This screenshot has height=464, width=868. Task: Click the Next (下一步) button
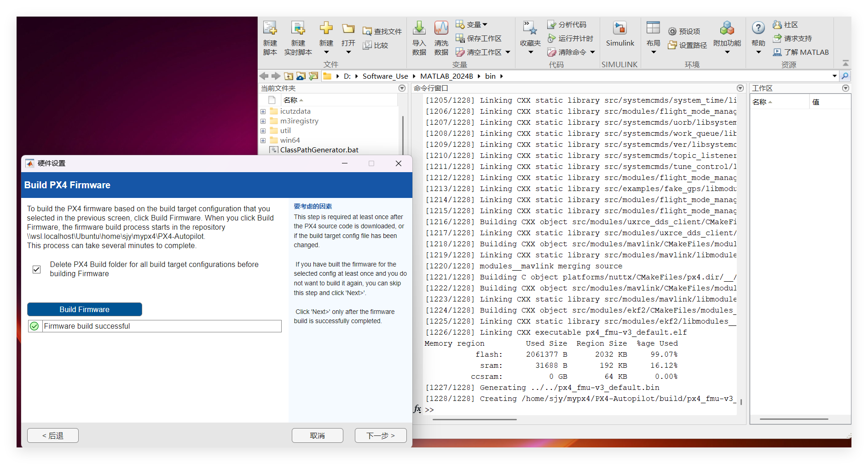(381, 435)
